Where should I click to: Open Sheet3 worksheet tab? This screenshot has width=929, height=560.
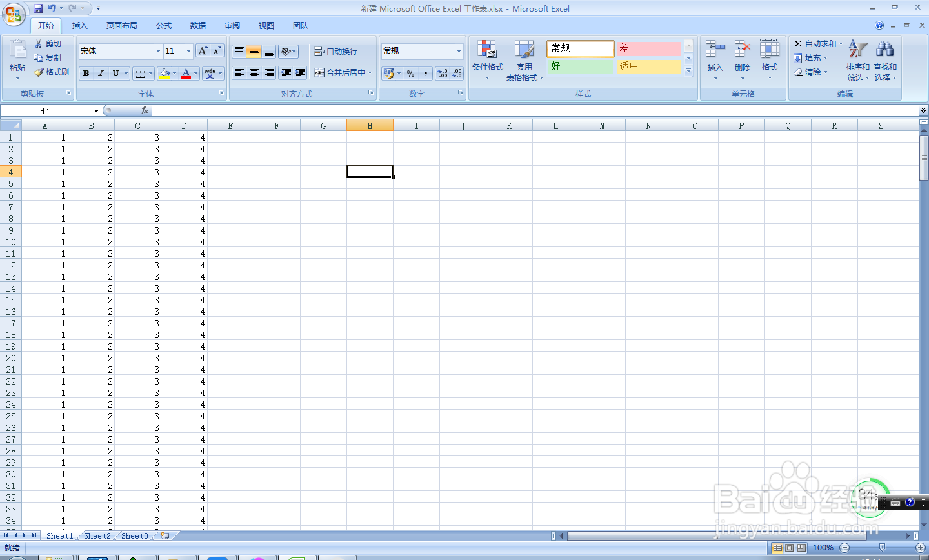(134, 535)
